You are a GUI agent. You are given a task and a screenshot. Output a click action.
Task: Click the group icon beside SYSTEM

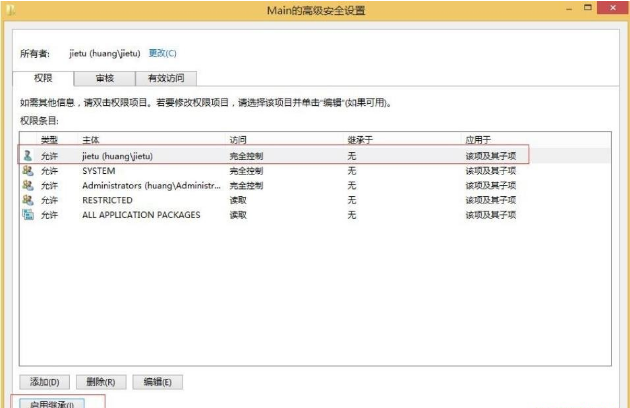28,170
